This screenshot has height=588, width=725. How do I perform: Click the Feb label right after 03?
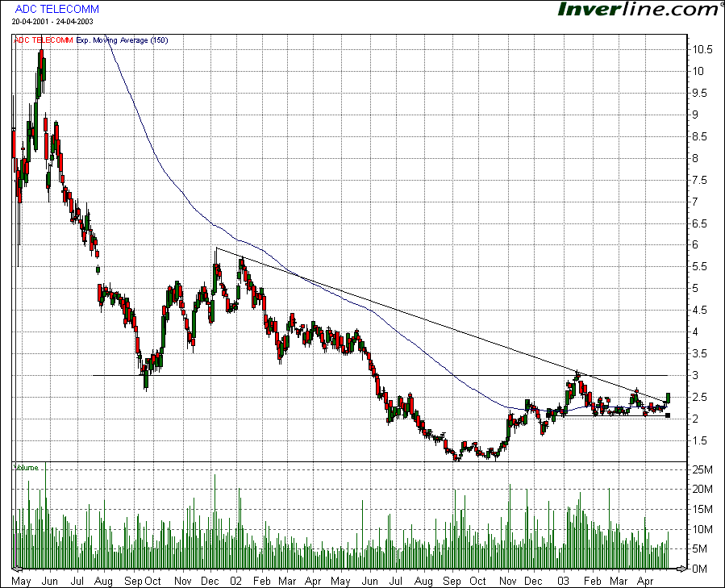592,581
